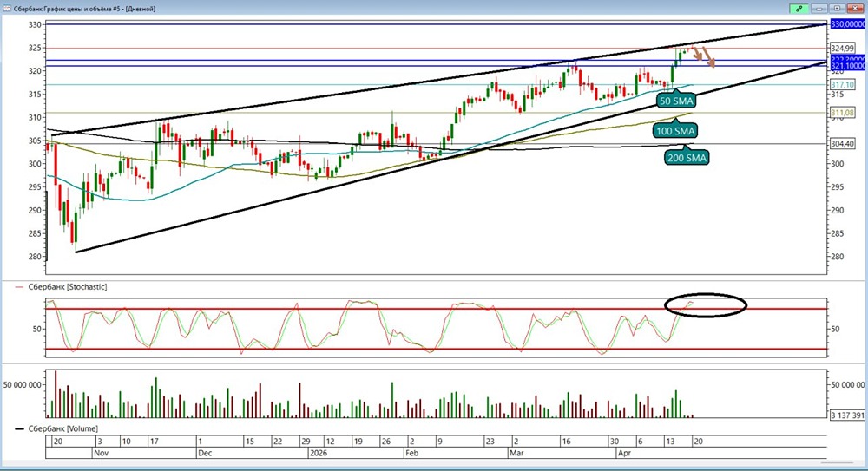Click the 'Сбербанк [Volume]' legend label
868x471 pixels.
click(x=63, y=428)
